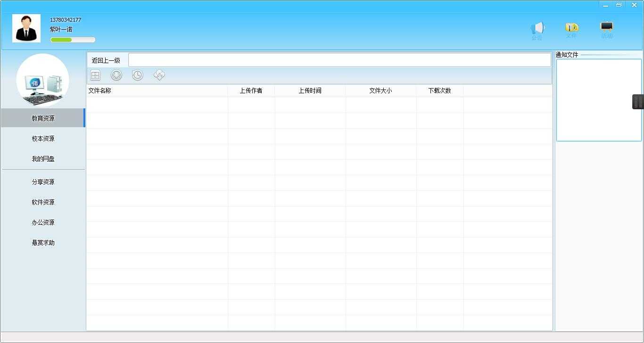The width and height of the screenshot is (644, 343).
Task: Sort by 上传时间 column header
Action: (310, 90)
